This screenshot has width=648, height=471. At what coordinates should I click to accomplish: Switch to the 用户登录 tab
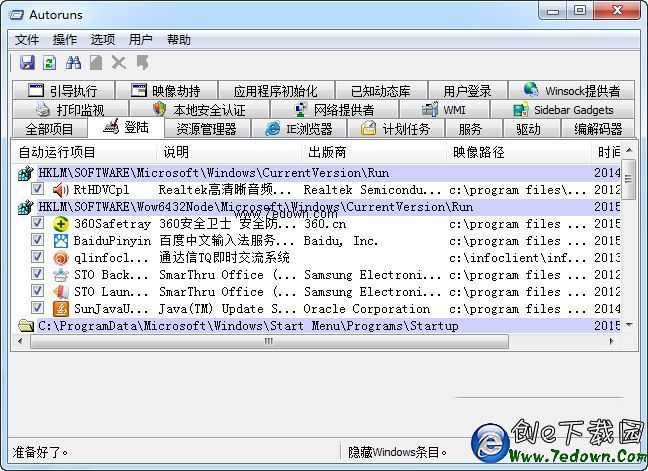tap(467, 90)
